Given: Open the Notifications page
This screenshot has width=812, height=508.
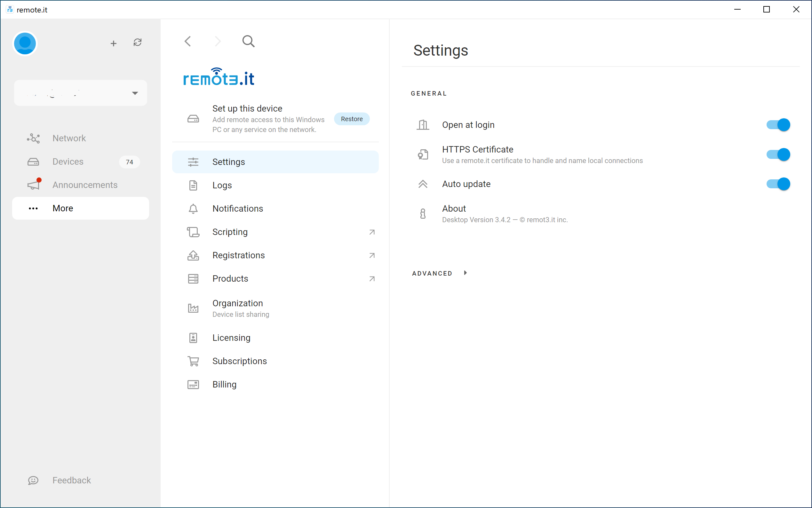Looking at the screenshot, I should pyautogui.click(x=275, y=209).
